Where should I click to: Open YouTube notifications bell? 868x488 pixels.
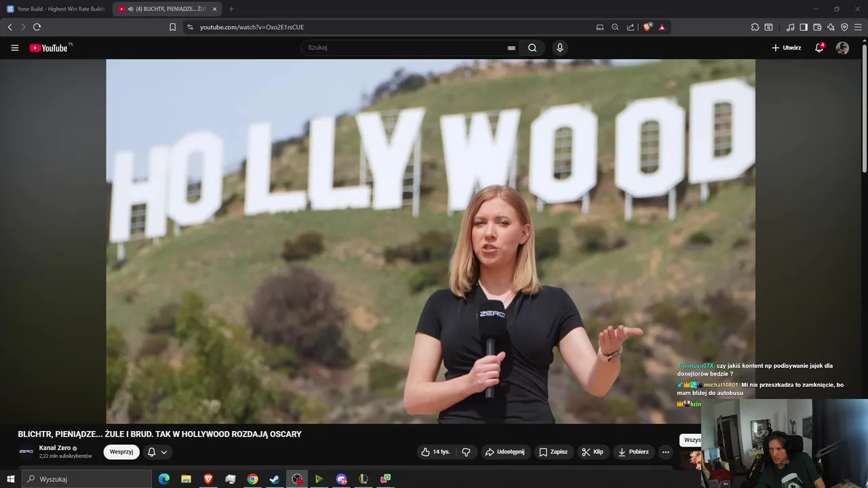(819, 47)
